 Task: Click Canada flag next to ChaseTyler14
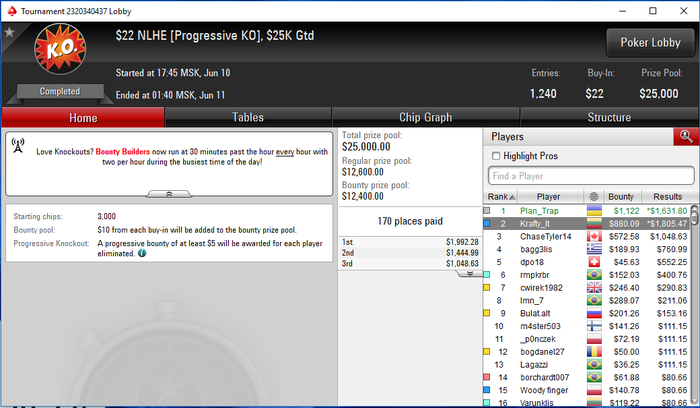pos(594,237)
